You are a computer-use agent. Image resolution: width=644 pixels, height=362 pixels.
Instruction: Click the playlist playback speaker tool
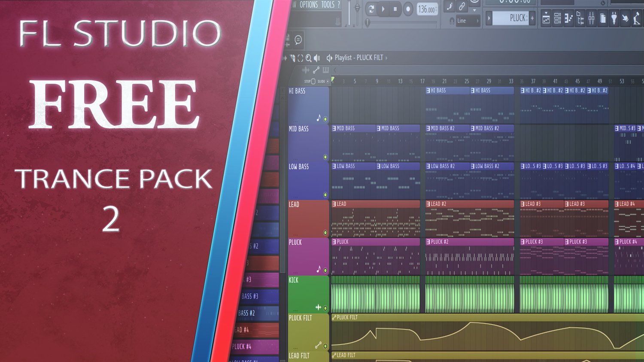(x=317, y=58)
